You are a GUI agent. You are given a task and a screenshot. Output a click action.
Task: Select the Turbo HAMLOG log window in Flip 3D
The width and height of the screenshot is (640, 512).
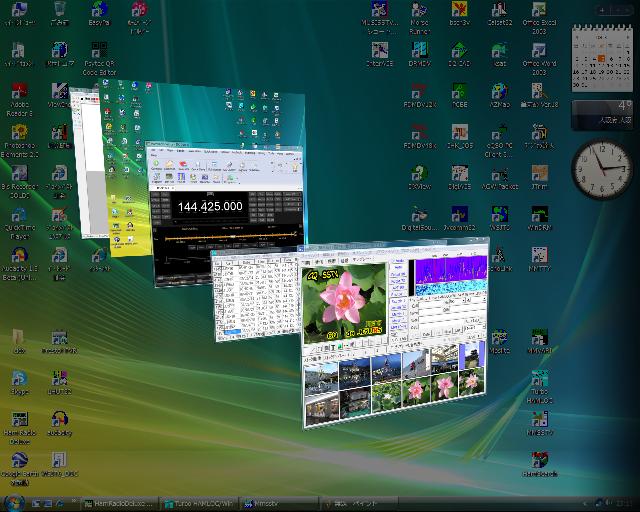coord(255,296)
